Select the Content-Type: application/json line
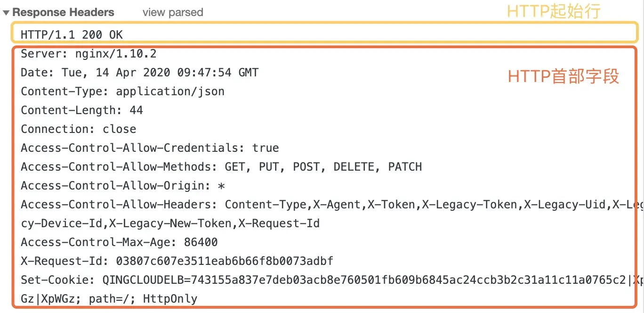Viewport: 644px width, 313px height. click(122, 91)
